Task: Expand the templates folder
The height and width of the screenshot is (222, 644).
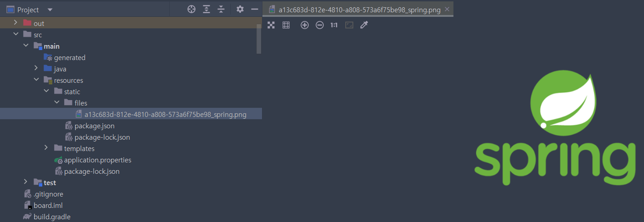Action: click(46, 148)
